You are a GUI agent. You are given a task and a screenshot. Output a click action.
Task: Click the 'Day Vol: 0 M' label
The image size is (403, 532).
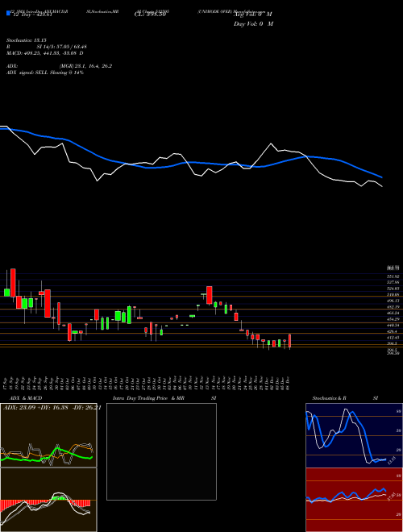tap(253, 23)
